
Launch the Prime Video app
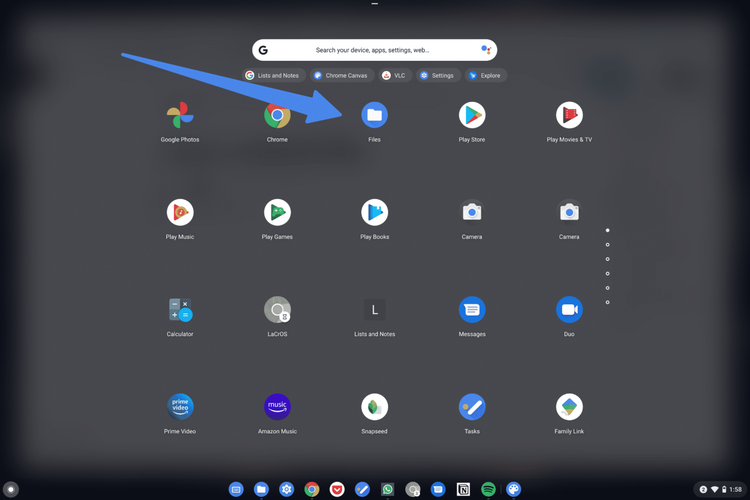(x=180, y=407)
